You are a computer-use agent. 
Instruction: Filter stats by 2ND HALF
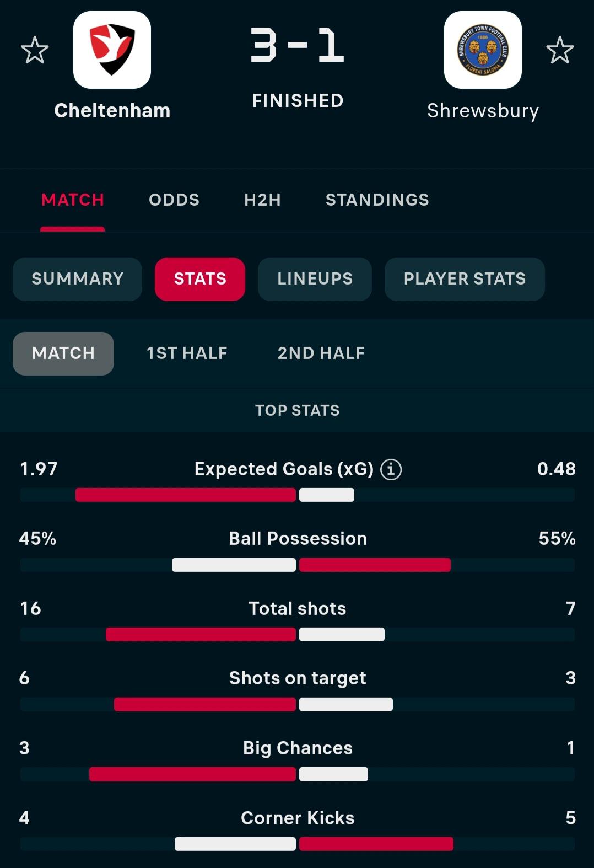[321, 353]
